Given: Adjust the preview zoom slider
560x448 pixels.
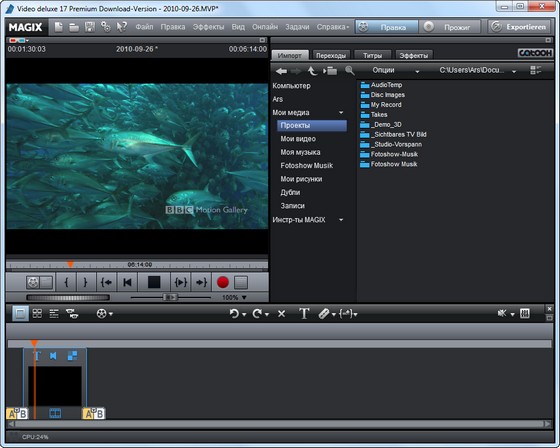Looking at the screenshot, I should (171, 297).
